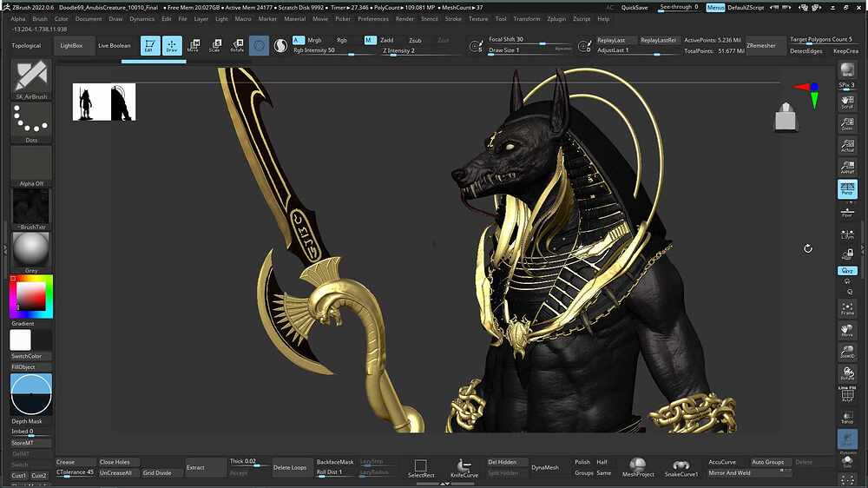The height and width of the screenshot is (488, 868).
Task: Open the Preferences menu
Action: coord(373,18)
